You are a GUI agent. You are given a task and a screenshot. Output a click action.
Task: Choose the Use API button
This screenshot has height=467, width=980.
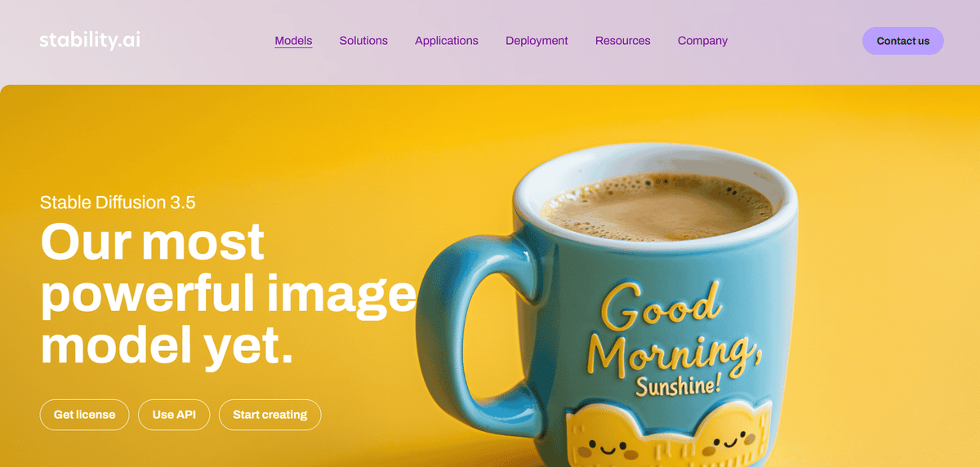pyautogui.click(x=174, y=415)
